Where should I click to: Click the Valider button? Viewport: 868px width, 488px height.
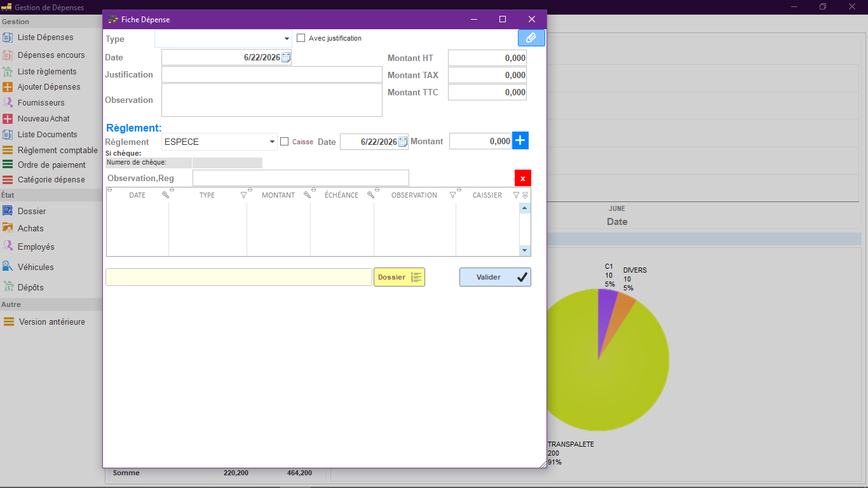click(x=495, y=277)
